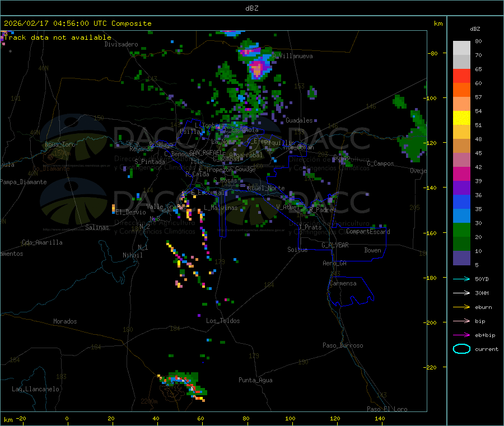
Task: Click the 'G_Campos' map label
Action: tap(380, 163)
